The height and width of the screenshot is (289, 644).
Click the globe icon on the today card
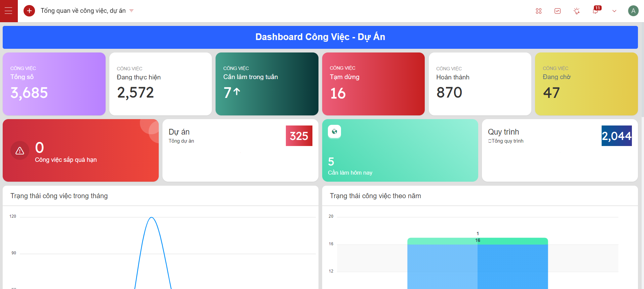[x=334, y=132]
